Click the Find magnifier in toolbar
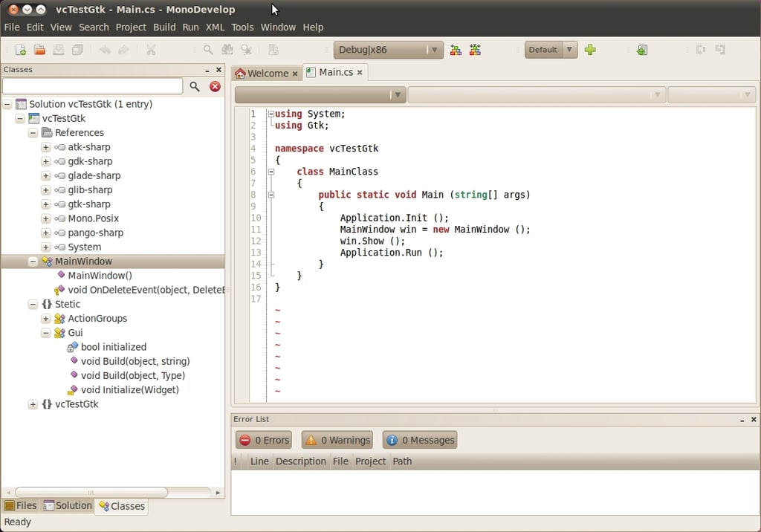761x532 pixels. [208, 50]
